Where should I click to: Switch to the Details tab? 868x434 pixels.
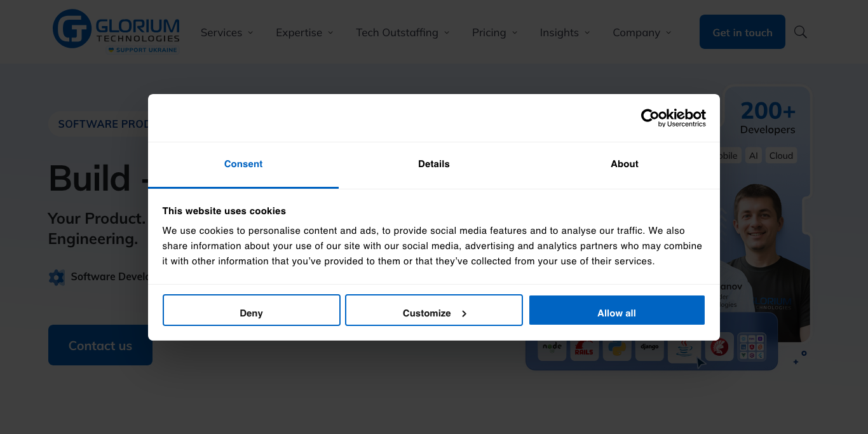(x=433, y=164)
